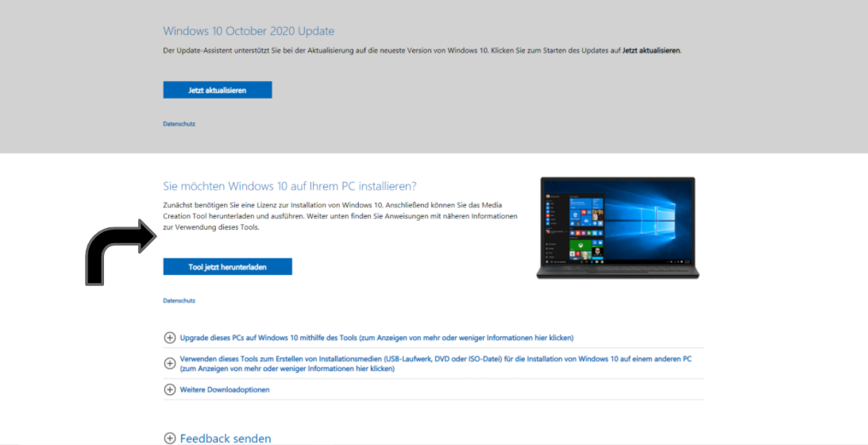Click the Windows 10 laptop image
Image resolution: width=868 pixels, height=445 pixels.
pyautogui.click(x=618, y=228)
